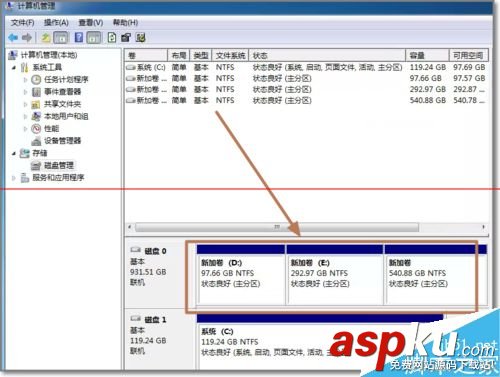Viewport: 500px width, 377px height.
Task: Click the Up one level toolbar icon
Action: (45, 38)
